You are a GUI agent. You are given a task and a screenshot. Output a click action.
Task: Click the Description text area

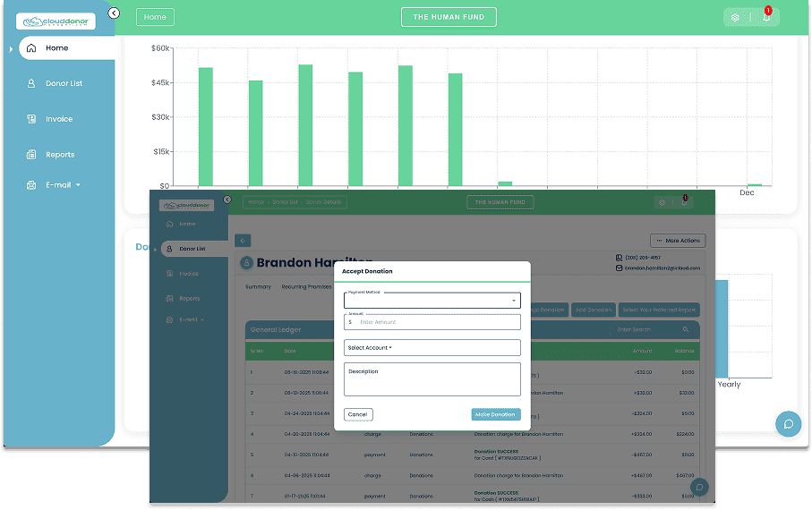432,379
